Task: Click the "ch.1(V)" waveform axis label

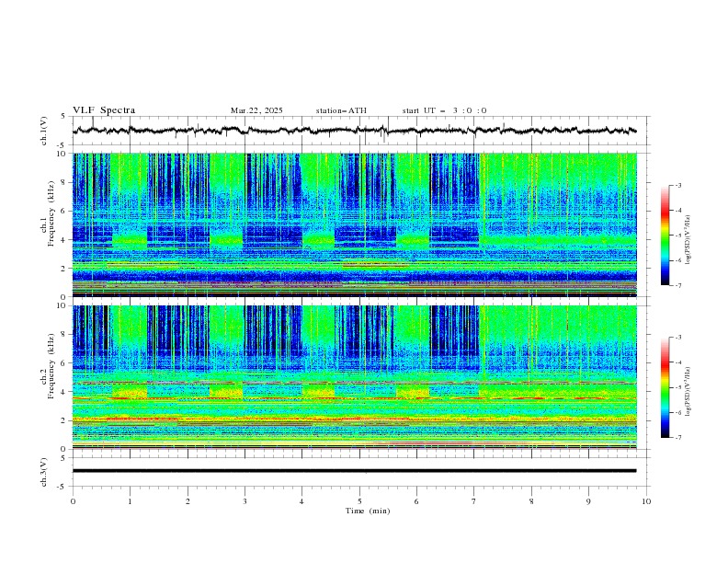Action: coord(44,131)
